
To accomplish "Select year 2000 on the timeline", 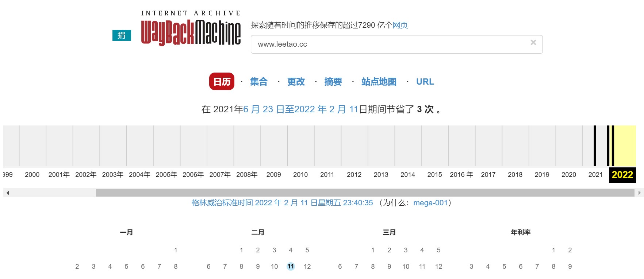I will coord(32,175).
